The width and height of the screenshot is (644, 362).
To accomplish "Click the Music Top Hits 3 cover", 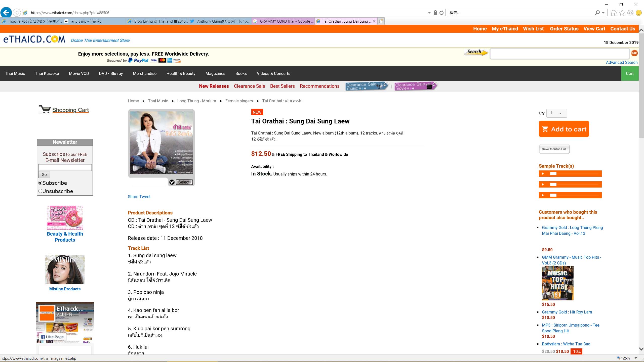I will coord(558,283).
